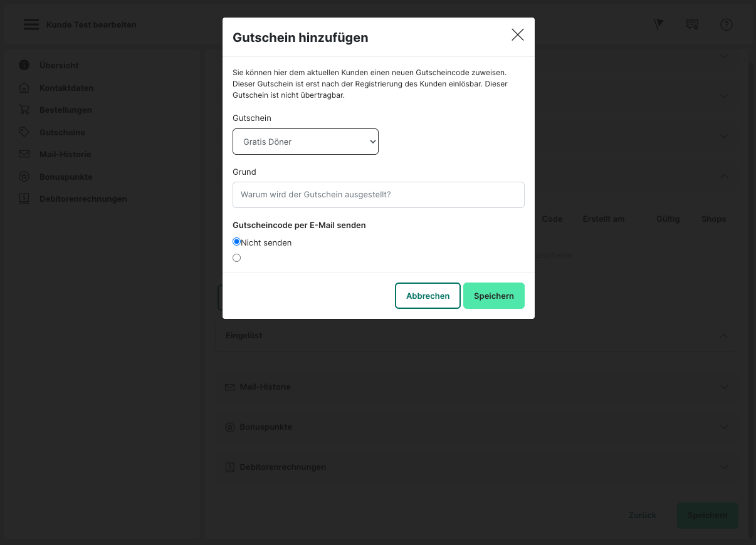Screen dimensions: 756x545
Task: Select the 'Nicht senden' radio option
Action: tap(237, 242)
